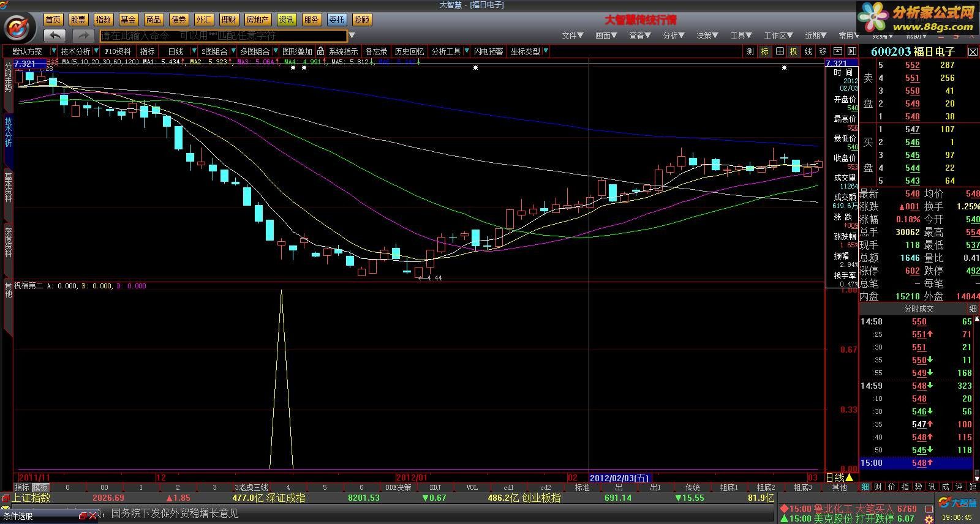
Task: Open the 资讯 news section
Action: [x=286, y=20]
